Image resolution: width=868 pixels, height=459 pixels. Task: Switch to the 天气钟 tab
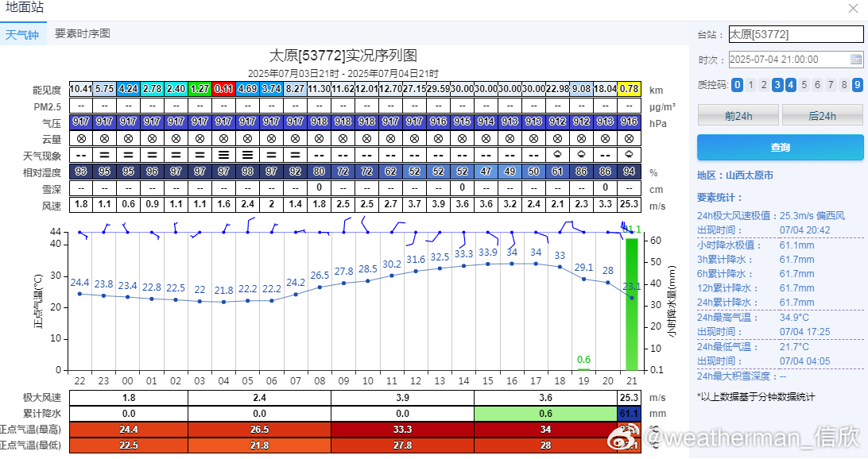tap(22, 34)
